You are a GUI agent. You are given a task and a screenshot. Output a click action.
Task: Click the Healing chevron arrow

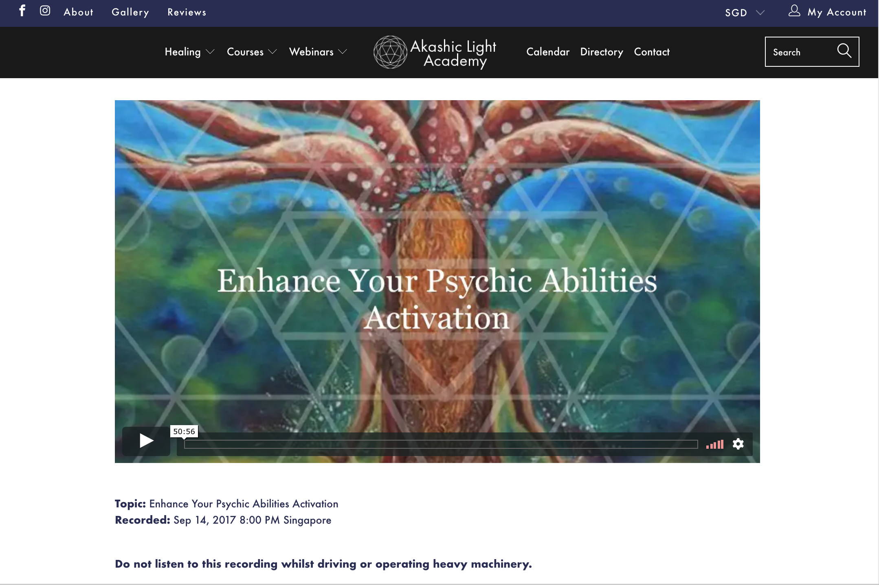tap(210, 52)
